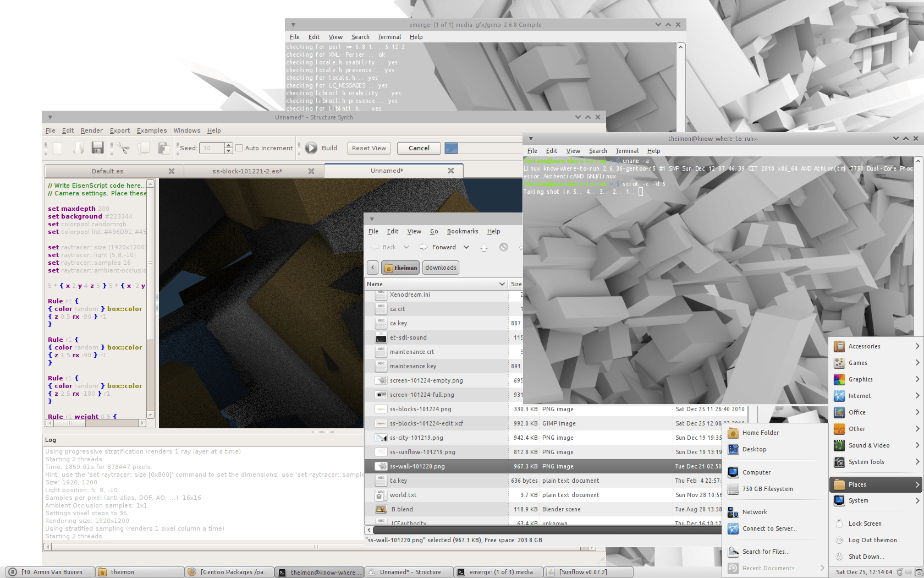
Task: Open Computer from Places submenu
Action: [x=774, y=472]
